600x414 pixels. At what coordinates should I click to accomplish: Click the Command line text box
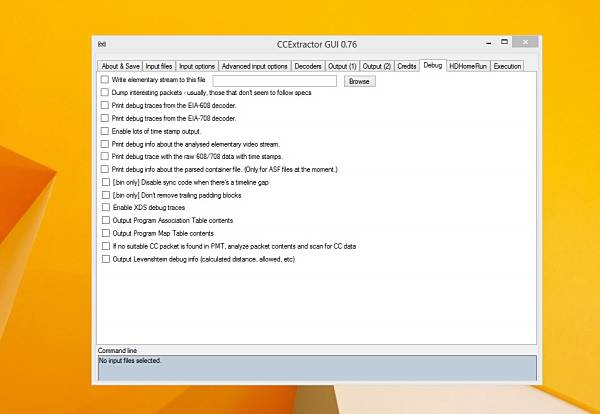pos(317,368)
